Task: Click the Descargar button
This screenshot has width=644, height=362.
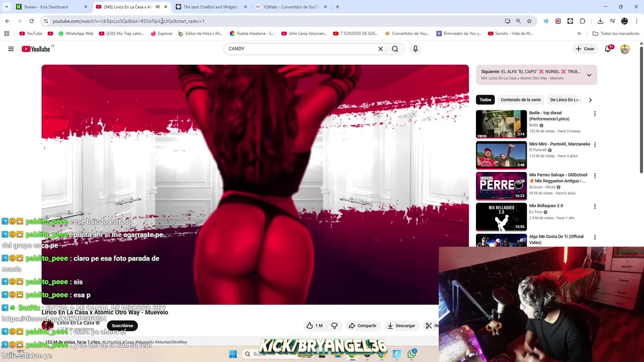Action: pos(401,326)
